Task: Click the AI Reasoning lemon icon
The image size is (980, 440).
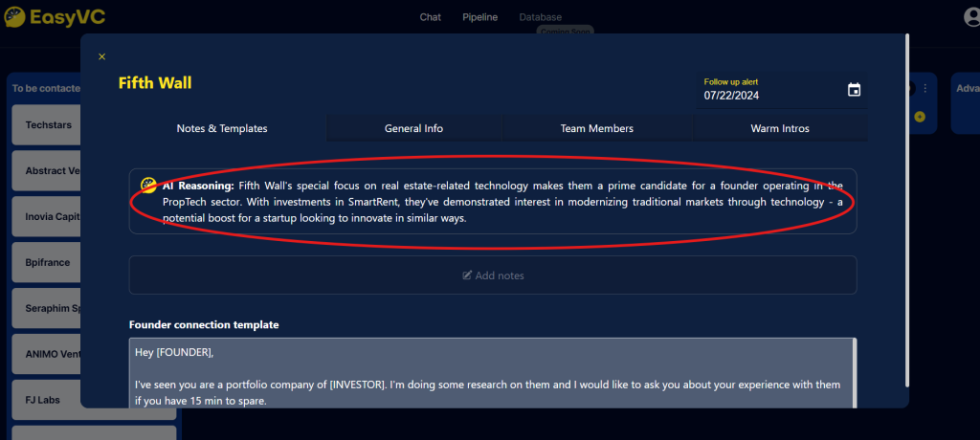Action: coord(148,185)
